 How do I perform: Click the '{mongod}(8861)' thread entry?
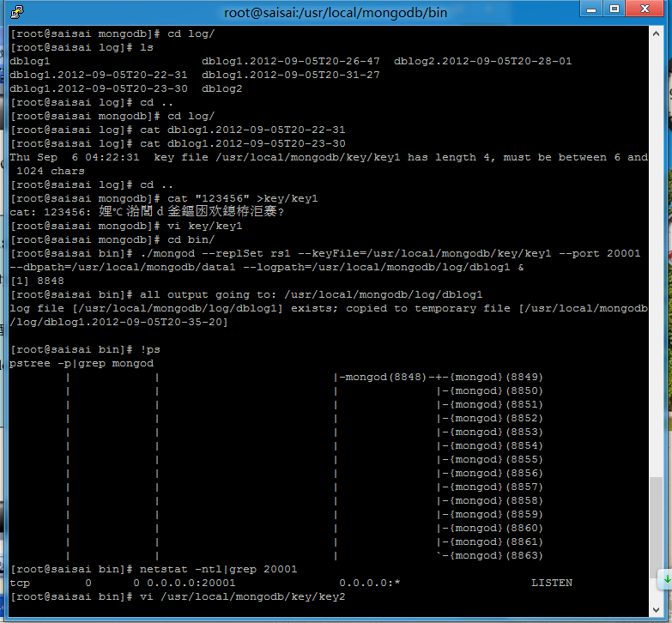pyautogui.click(x=497, y=541)
